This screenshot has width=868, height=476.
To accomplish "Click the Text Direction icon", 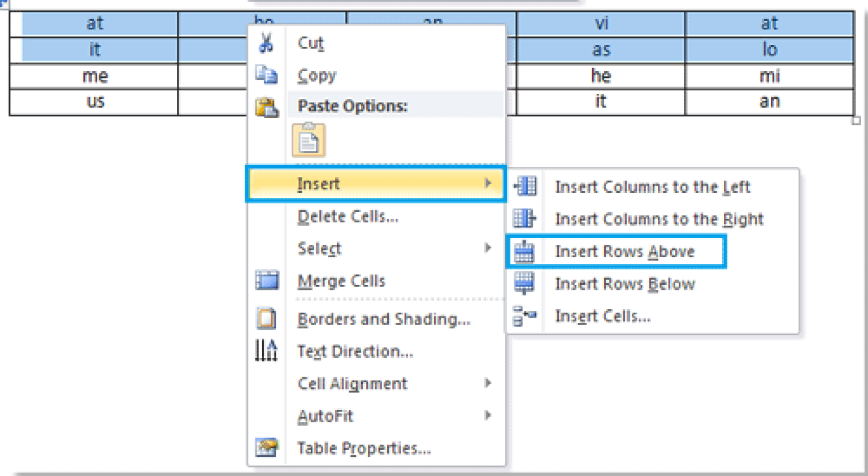I will [266, 350].
